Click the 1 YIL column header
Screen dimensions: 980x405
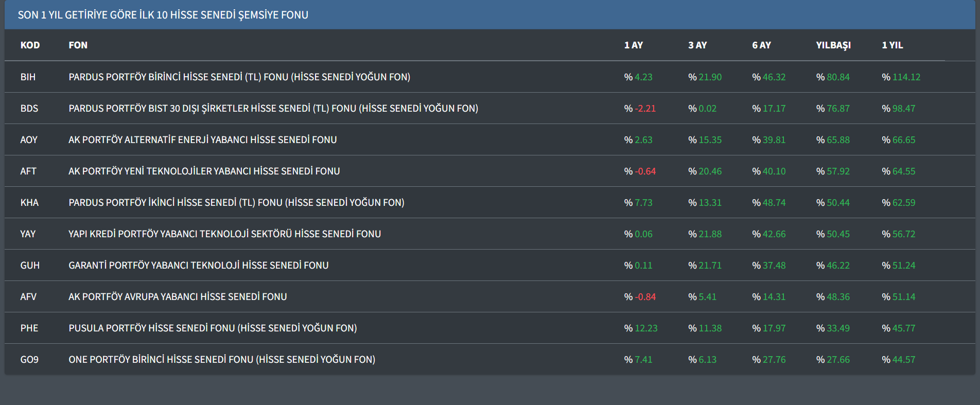[x=892, y=45]
